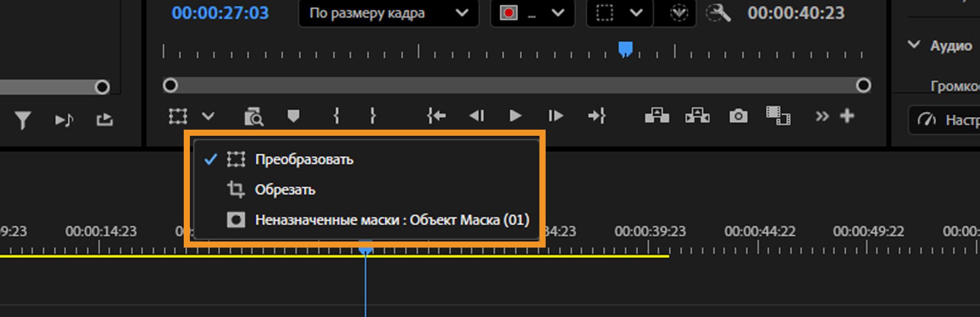Click the right handle of monitor zoom bar

tap(863, 85)
